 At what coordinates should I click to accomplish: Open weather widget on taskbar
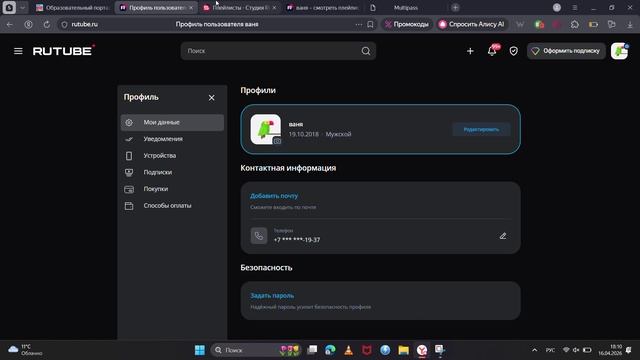coord(25,350)
